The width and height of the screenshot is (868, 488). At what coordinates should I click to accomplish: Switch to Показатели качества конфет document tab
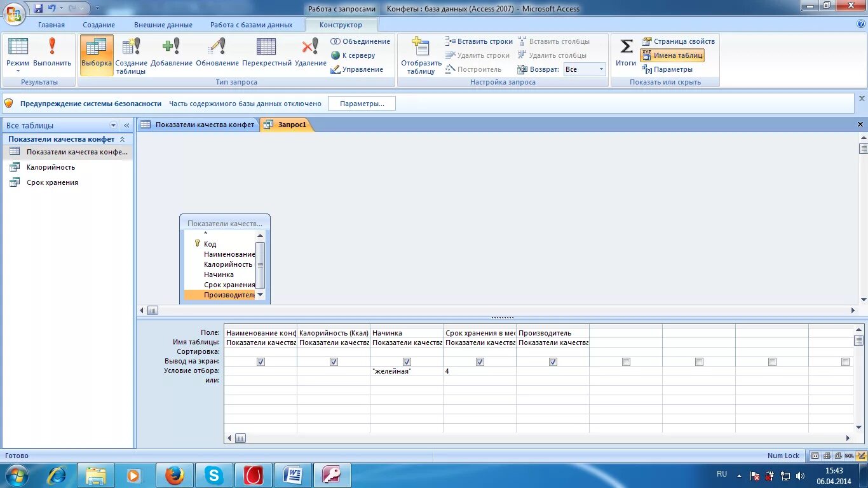198,125
